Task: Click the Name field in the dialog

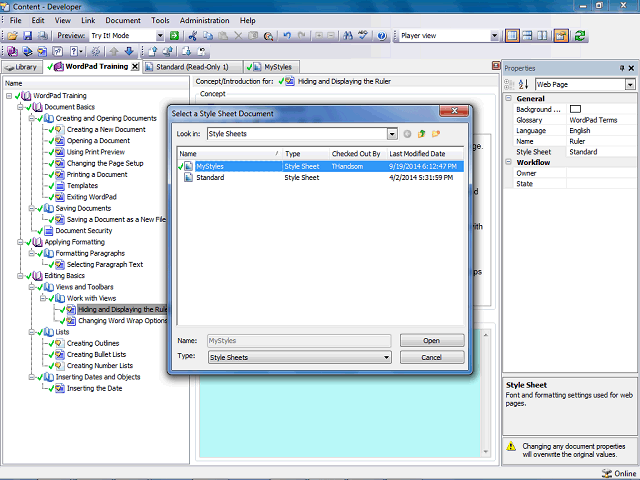Action: tap(299, 341)
